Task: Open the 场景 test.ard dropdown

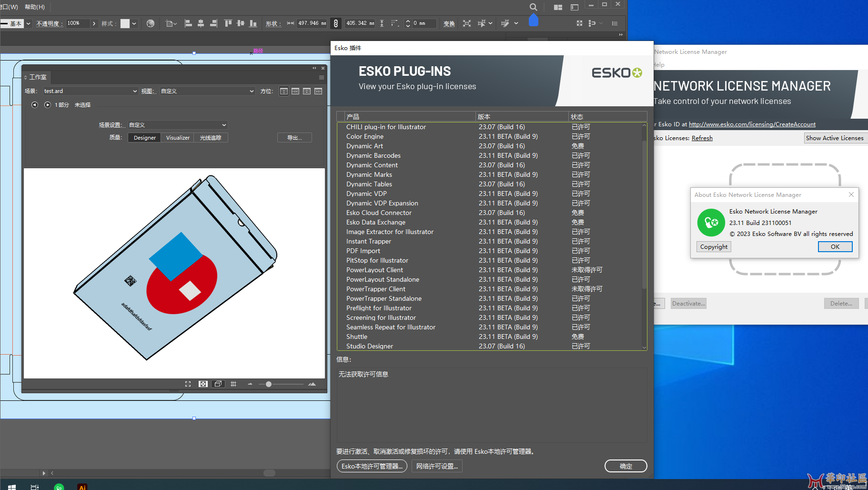Action: click(91, 91)
